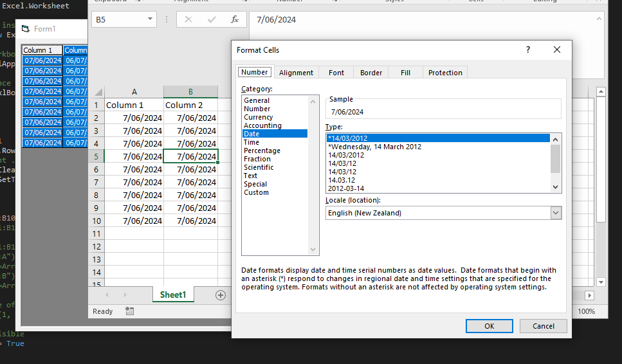Open the Insert Function fx icon
The height and width of the screenshot is (364, 622).
pyautogui.click(x=235, y=19)
